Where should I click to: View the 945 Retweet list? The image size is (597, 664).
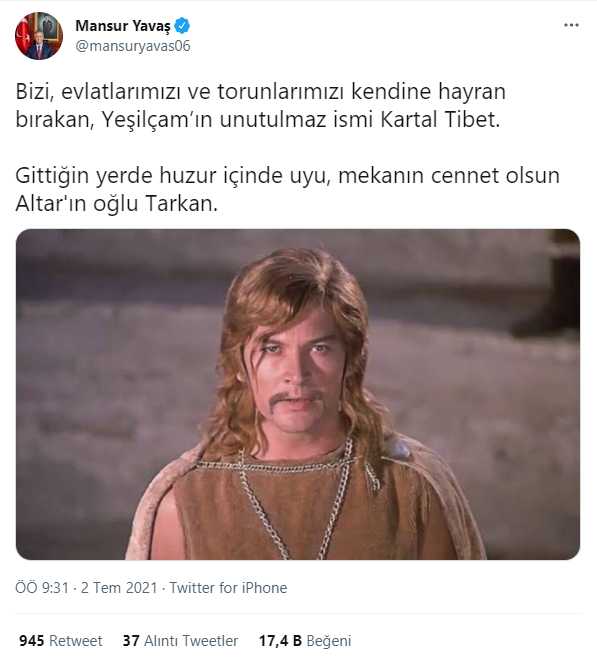(x=61, y=641)
